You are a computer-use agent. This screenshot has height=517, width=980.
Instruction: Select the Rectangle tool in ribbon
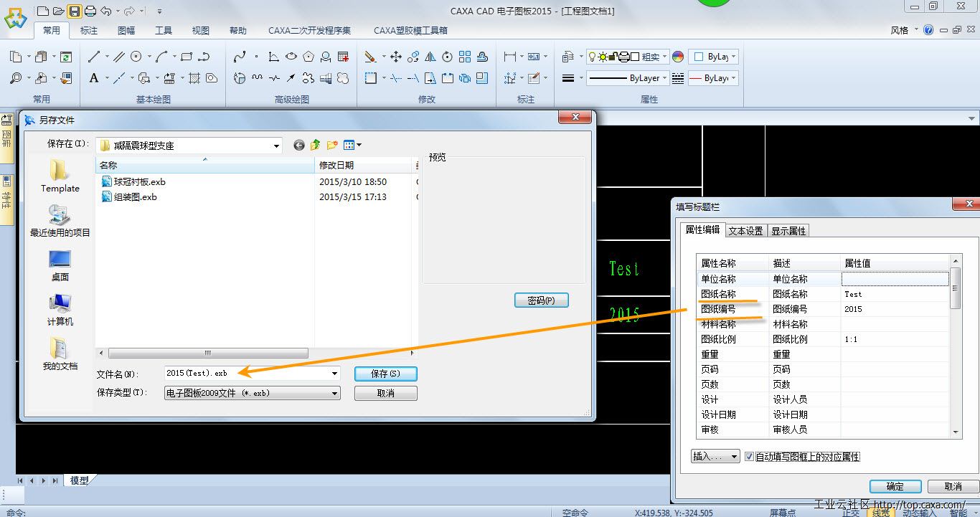187,57
